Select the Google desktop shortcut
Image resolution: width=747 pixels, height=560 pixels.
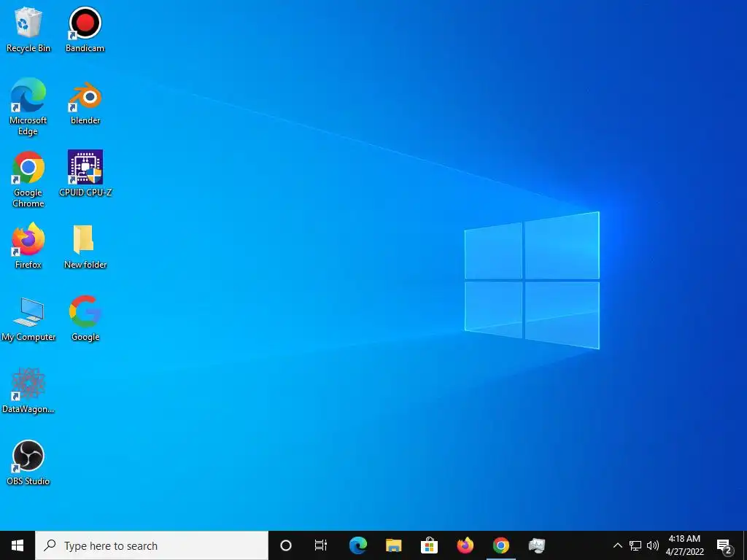click(x=85, y=318)
